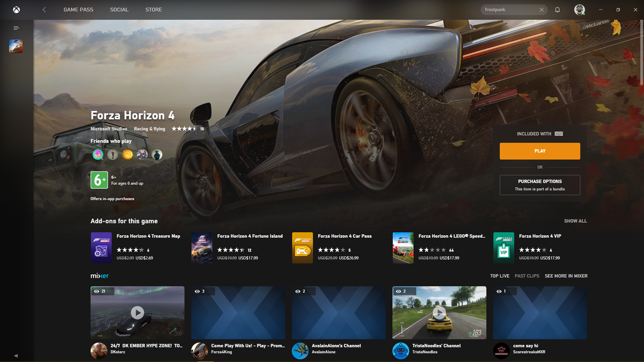This screenshot has height=362, width=644.
Task: Open the STORE tab
Action: pyautogui.click(x=153, y=10)
